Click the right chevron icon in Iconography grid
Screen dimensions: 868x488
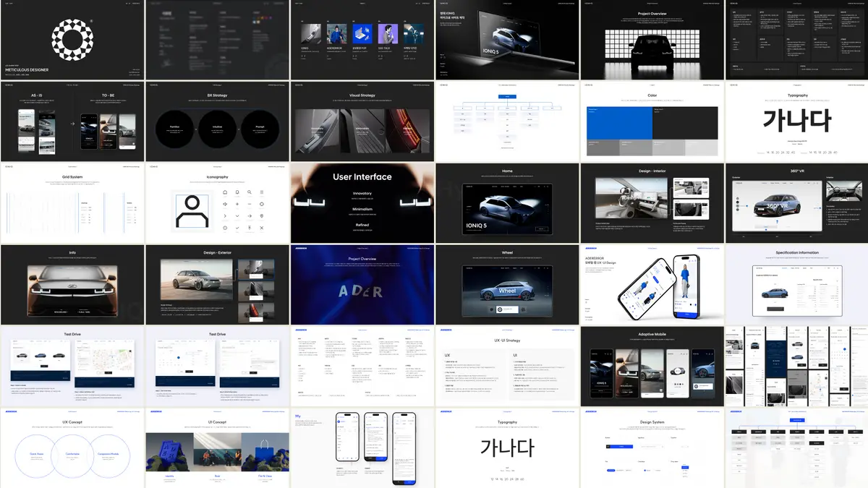tap(225, 216)
